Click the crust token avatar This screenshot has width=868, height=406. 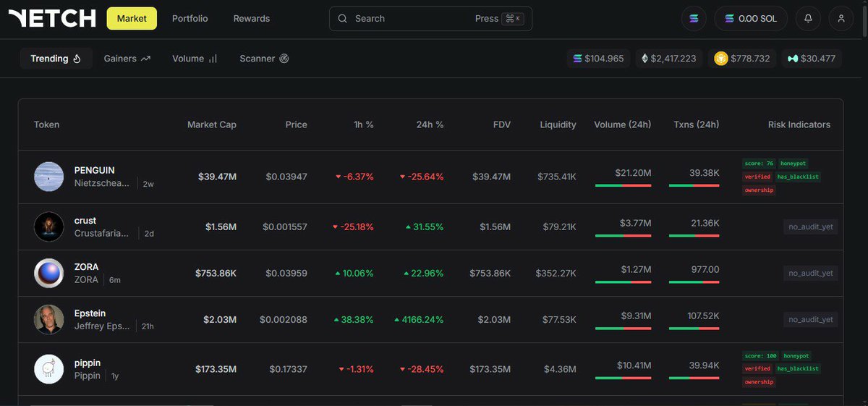click(49, 227)
